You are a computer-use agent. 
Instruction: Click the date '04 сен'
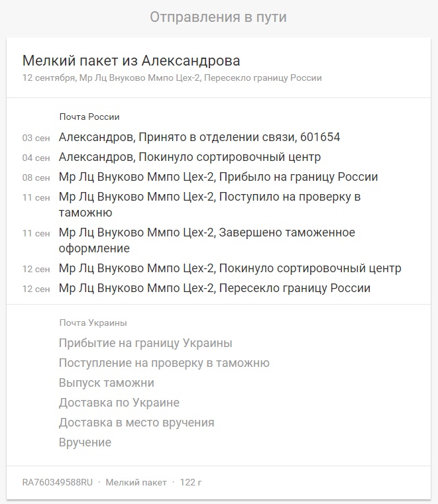pos(36,158)
